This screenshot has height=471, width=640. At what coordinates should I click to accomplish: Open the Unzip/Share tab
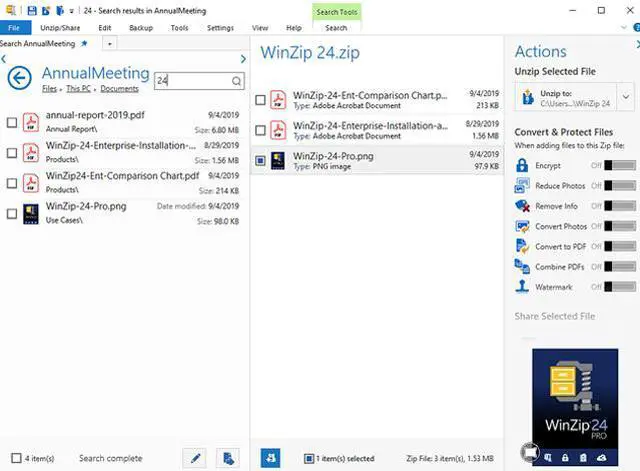click(x=60, y=28)
